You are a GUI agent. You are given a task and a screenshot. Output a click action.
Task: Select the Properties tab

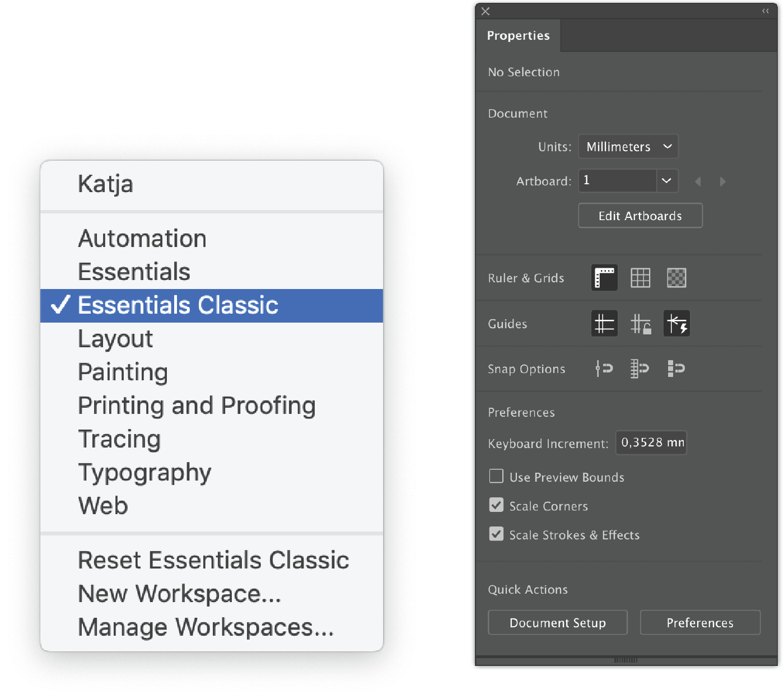tap(518, 35)
